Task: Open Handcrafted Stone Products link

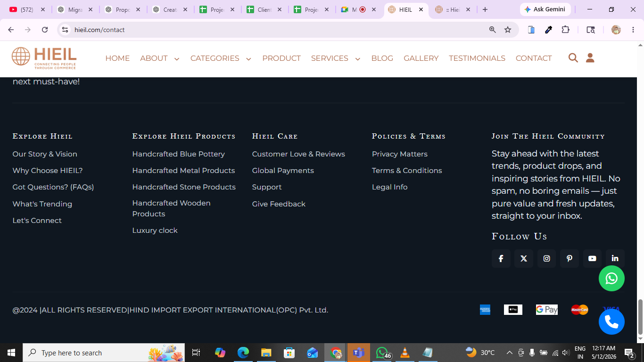Action: [184, 187]
